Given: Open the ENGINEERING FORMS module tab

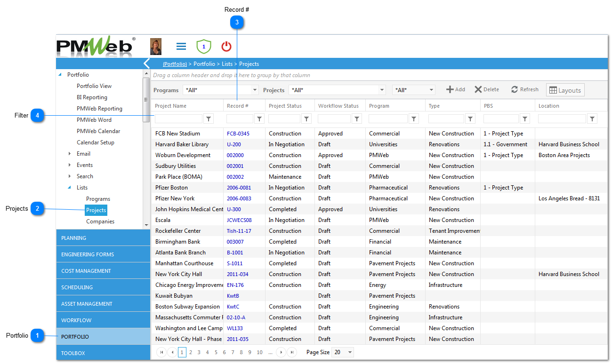Looking at the screenshot, I should (103, 254).
